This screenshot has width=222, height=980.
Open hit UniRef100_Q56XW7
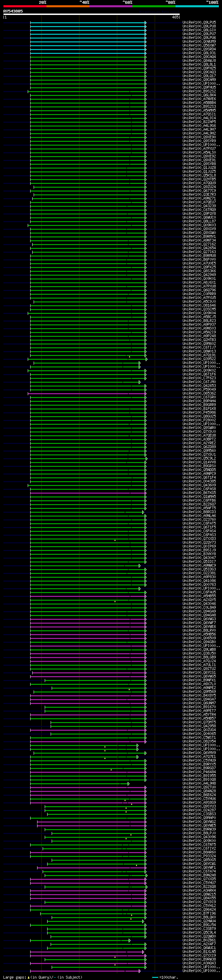point(199,45)
